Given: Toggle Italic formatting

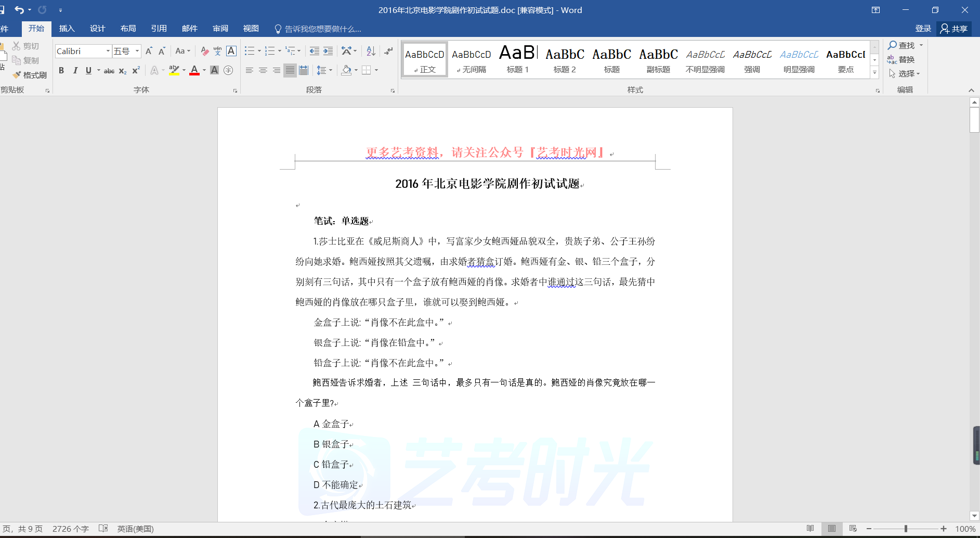Looking at the screenshot, I should 75,70.
